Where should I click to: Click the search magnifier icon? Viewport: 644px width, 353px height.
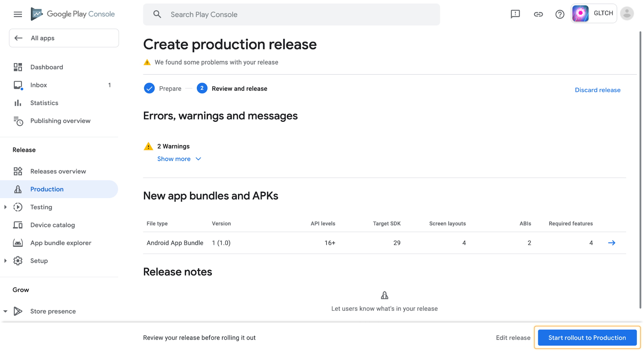[157, 14]
